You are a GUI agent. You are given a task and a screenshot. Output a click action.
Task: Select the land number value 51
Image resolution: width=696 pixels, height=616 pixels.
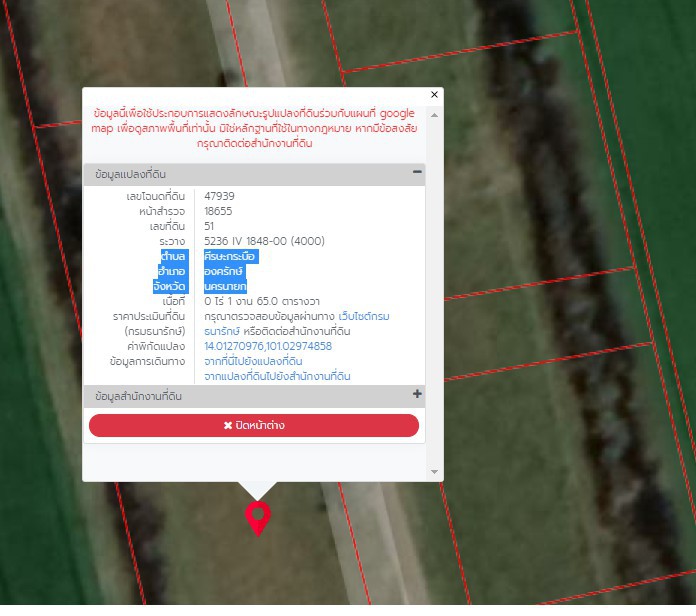[x=209, y=226]
